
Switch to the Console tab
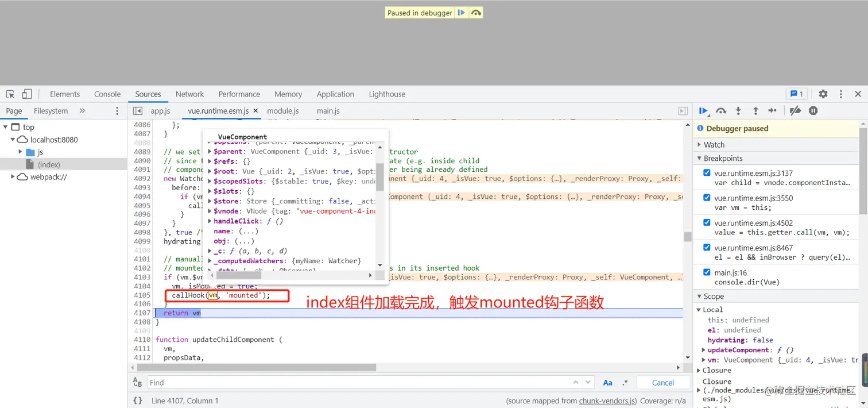click(x=107, y=94)
